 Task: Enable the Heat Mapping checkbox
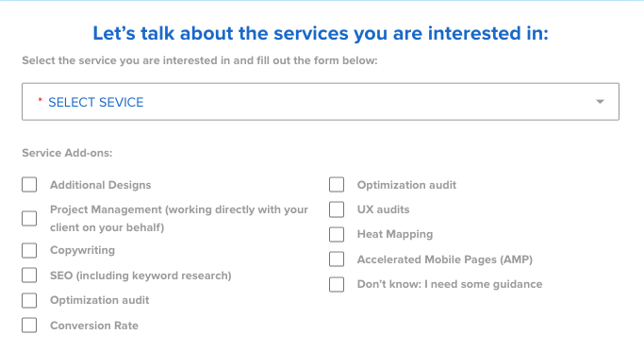pyautogui.click(x=337, y=234)
